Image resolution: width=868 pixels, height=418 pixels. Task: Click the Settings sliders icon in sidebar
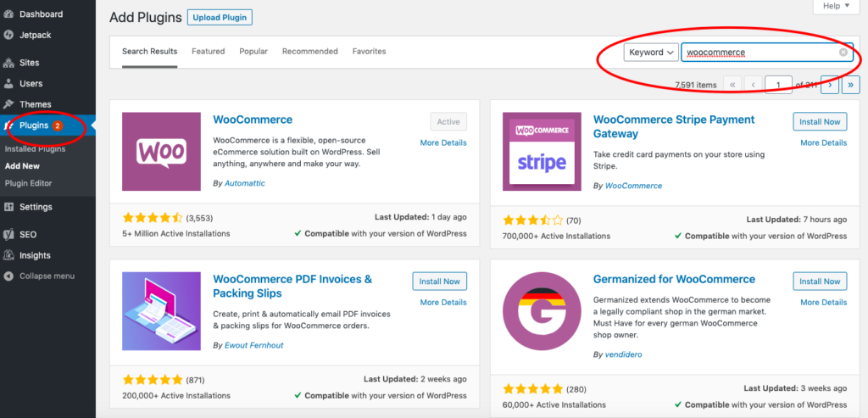click(8, 207)
